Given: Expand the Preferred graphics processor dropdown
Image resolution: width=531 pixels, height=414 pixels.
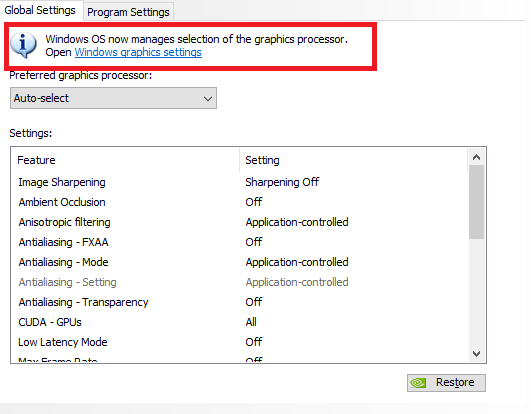Looking at the screenshot, I should [x=113, y=98].
